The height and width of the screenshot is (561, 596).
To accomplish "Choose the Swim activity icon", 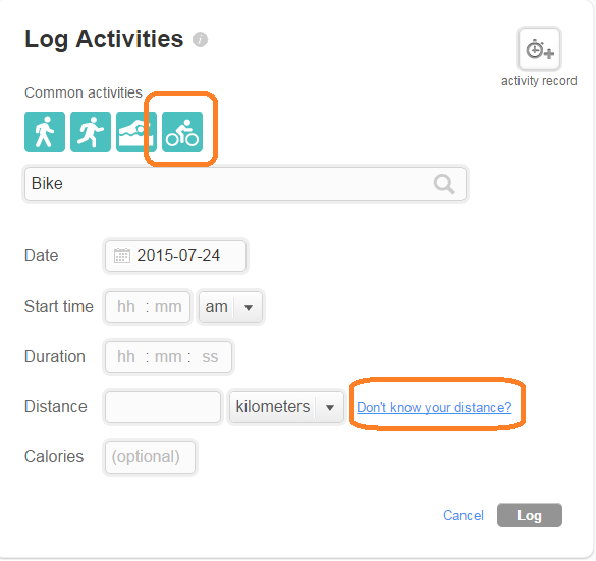I will (x=136, y=132).
